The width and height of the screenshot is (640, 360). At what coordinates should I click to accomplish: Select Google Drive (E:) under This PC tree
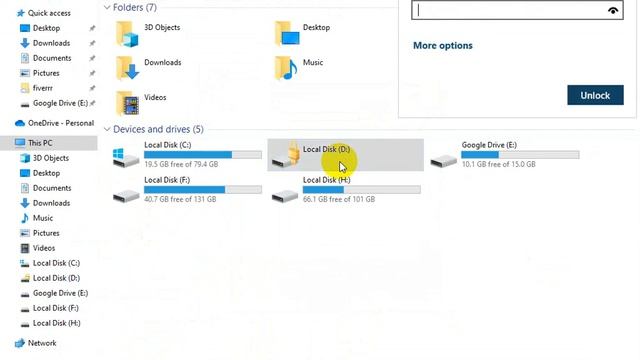coord(60,293)
